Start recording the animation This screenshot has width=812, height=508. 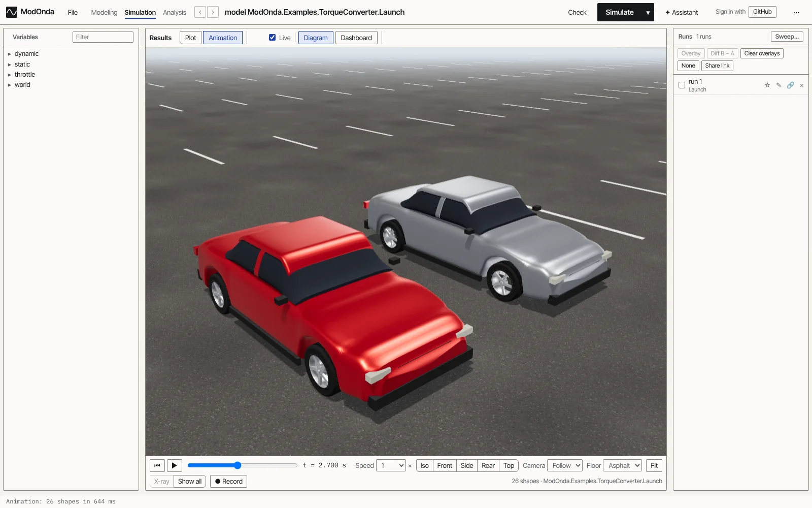pos(228,481)
